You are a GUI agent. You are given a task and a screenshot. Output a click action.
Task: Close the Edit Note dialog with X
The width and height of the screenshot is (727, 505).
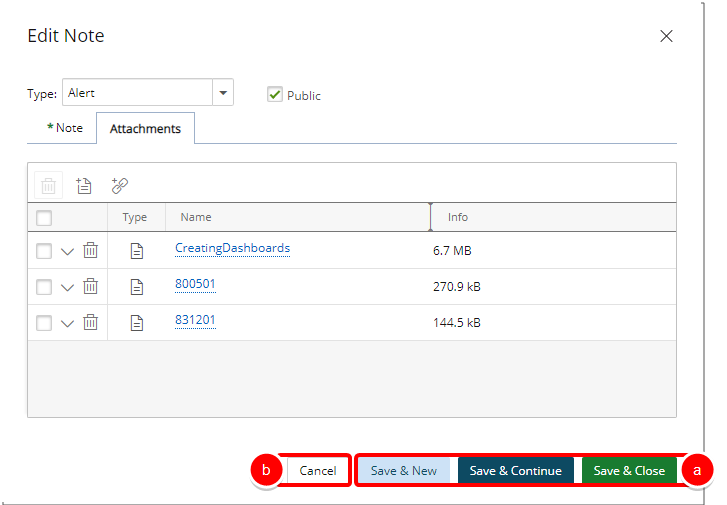(x=666, y=36)
